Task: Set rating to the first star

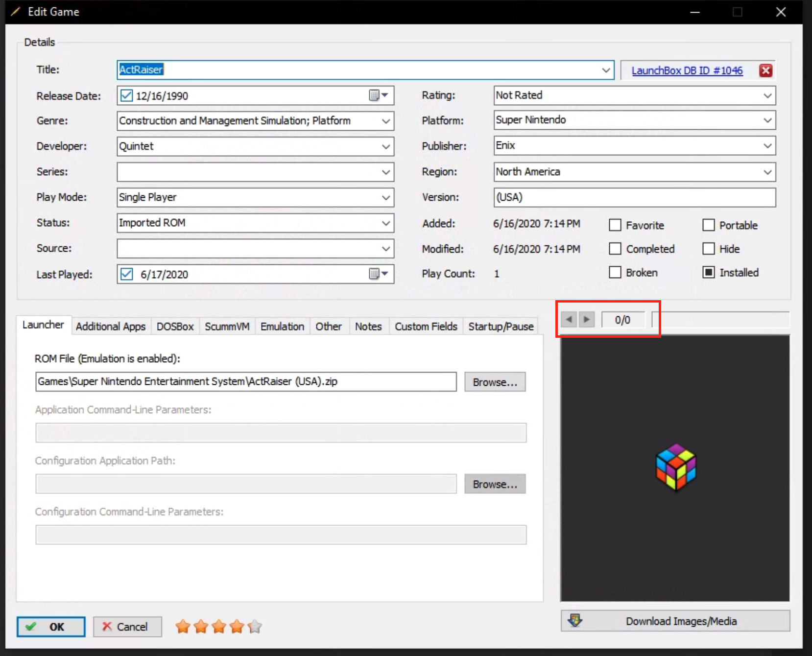Action: tap(183, 626)
